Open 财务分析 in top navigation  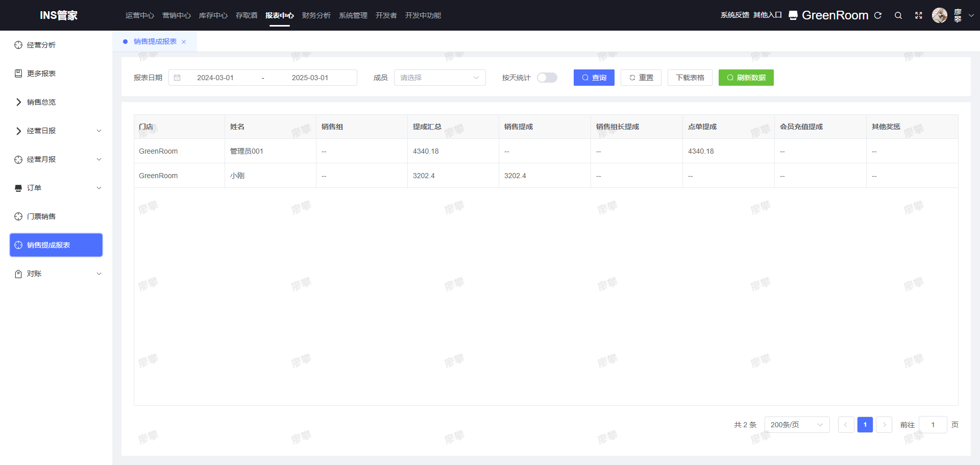(316, 15)
